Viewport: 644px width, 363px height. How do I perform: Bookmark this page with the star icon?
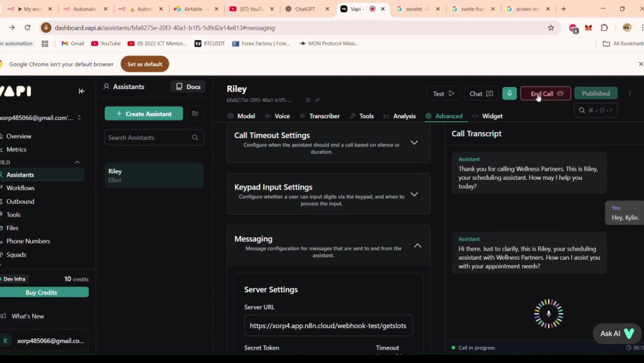tap(551, 28)
